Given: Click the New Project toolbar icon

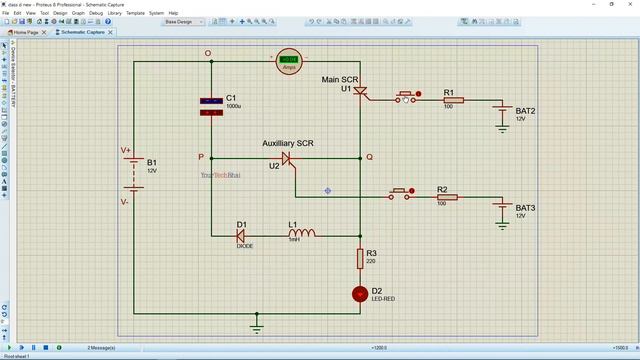Looking at the screenshot, I should 7,22.
